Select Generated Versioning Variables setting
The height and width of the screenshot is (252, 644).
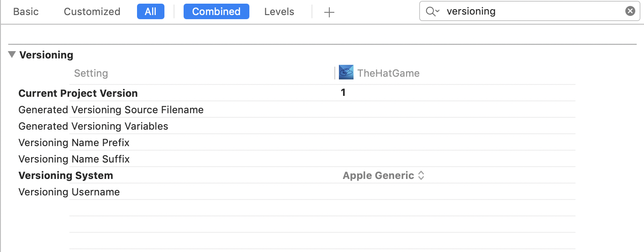(93, 126)
